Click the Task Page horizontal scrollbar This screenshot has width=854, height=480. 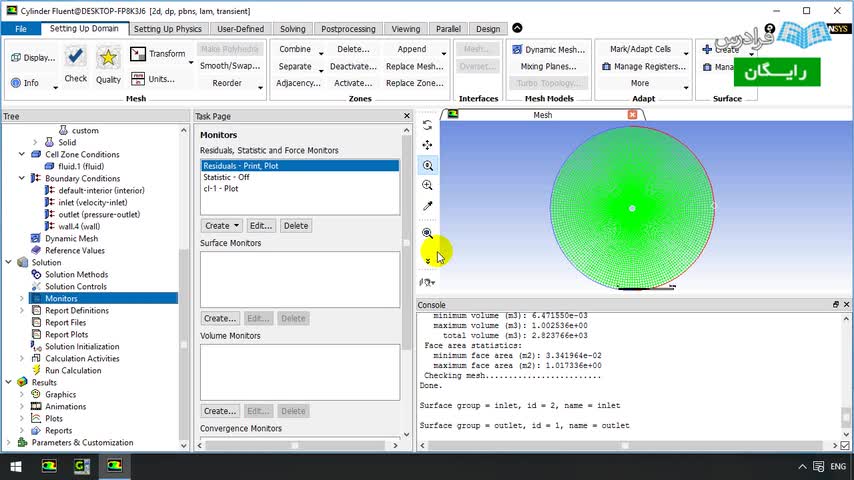297,445
